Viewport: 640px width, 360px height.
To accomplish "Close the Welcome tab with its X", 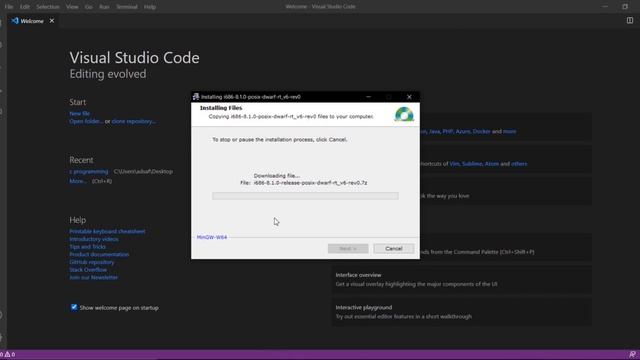I will point(52,21).
